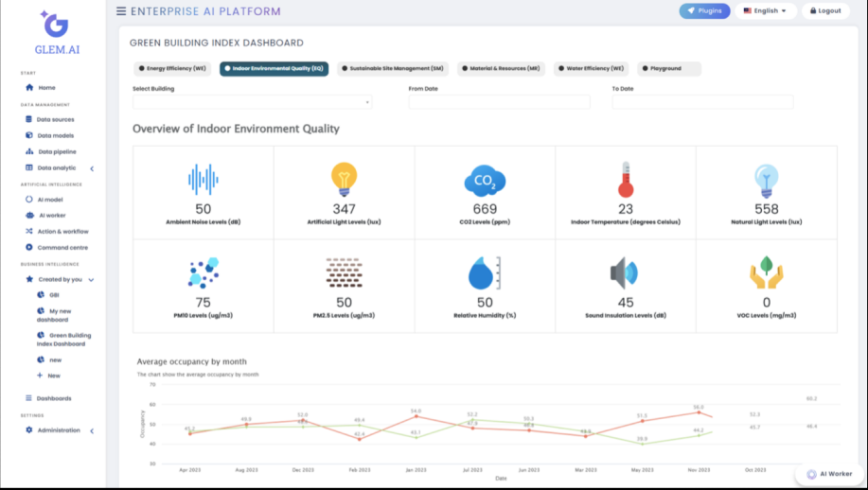Click the VOC levels hands-leaf icon
This screenshot has height=490, width=868.
(766, 272)
